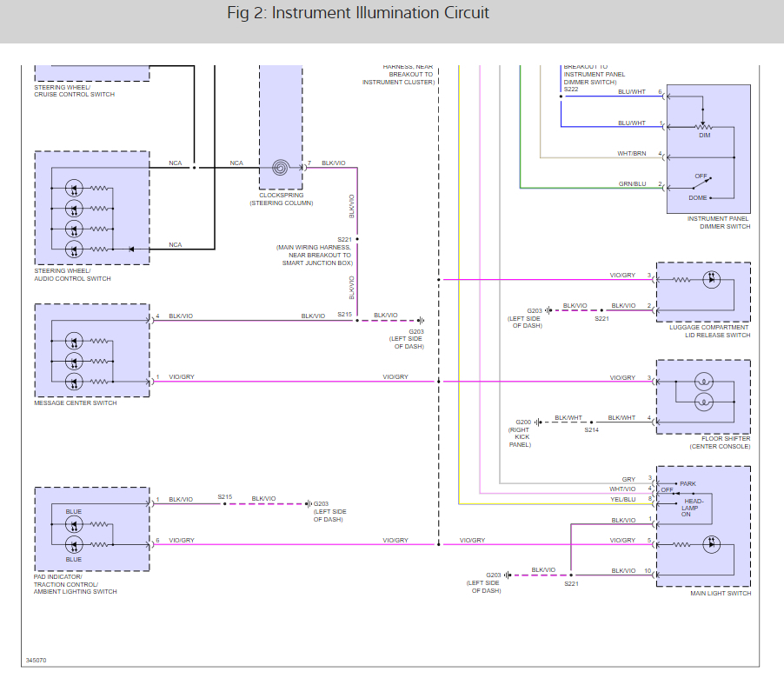784x685 pixels.
Task: Click the Steering Wheel Audio Control Switch label
Action: tap(72, 275)
